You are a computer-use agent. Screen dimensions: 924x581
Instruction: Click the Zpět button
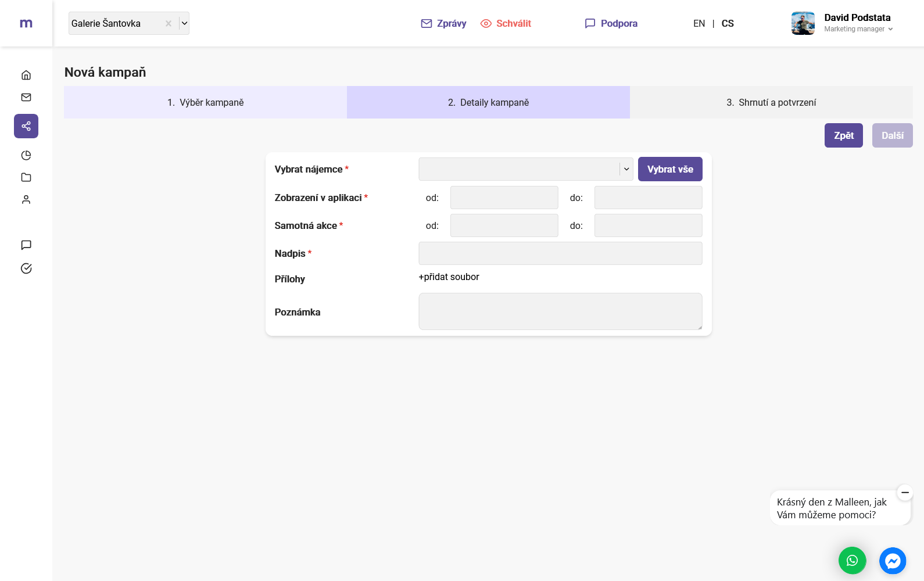point(843,135)
